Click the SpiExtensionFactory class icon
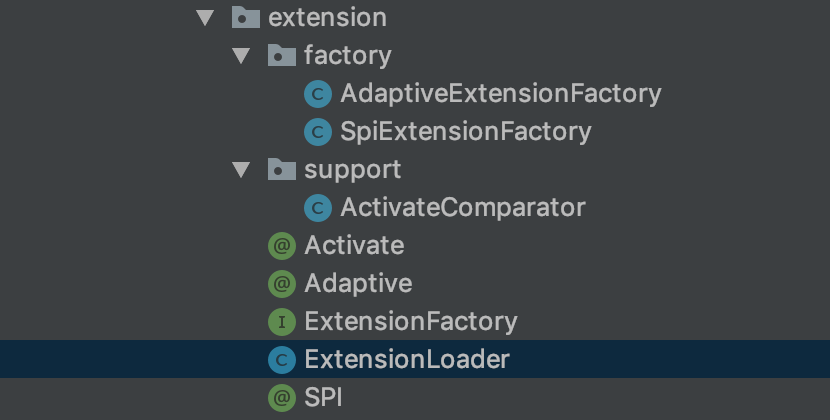The width and height of the screenshot is (830, 420). click(318, 132)
